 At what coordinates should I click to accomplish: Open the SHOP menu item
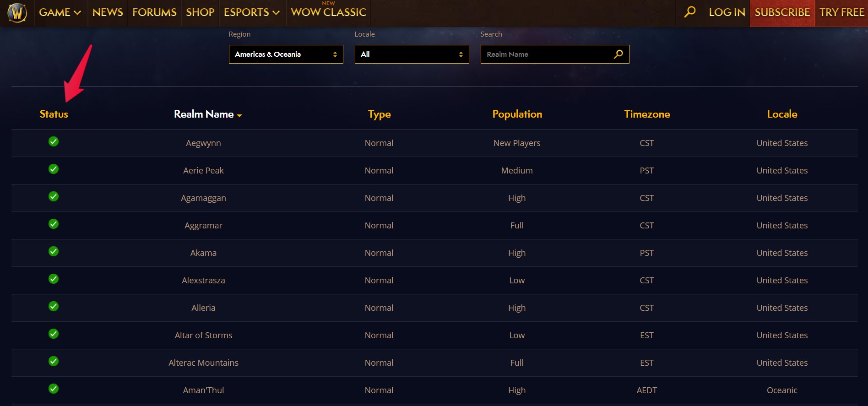[200, 12]
